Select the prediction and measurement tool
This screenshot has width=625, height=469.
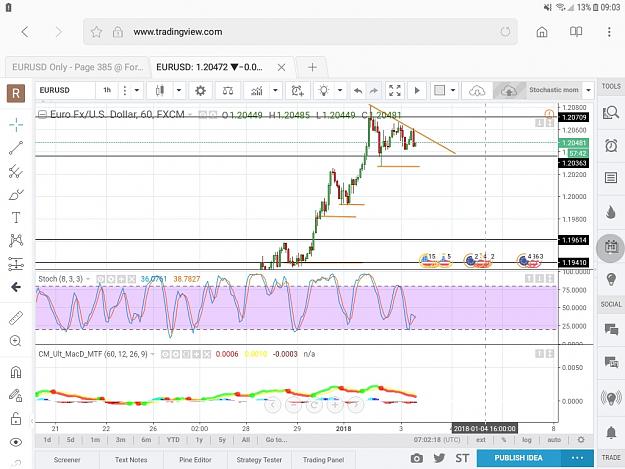coord(16,264)
